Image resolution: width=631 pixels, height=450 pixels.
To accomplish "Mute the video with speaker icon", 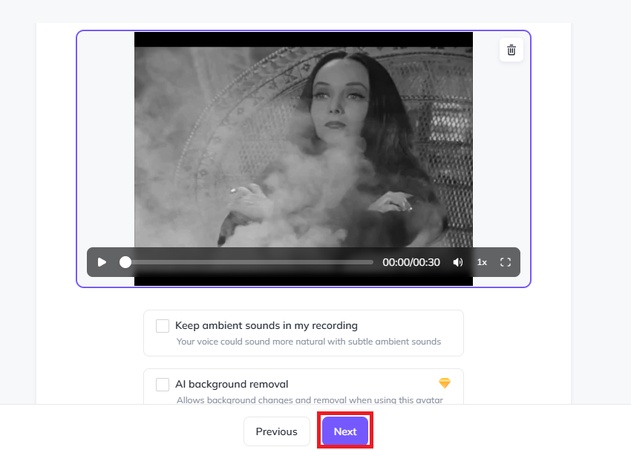I will pos(458,262).
